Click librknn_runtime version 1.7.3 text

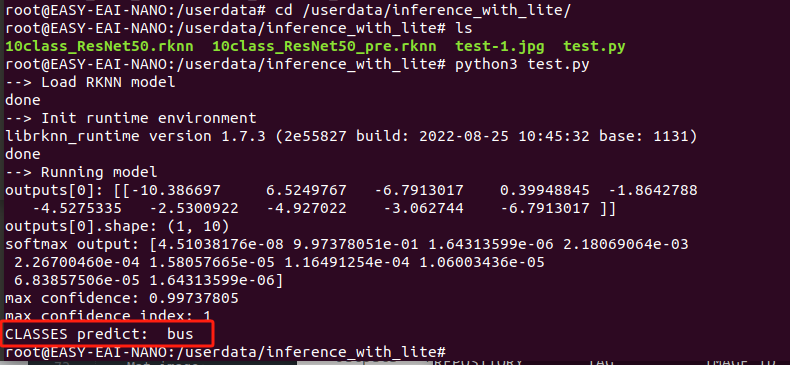pyautogui.click(x=136, y=137)
